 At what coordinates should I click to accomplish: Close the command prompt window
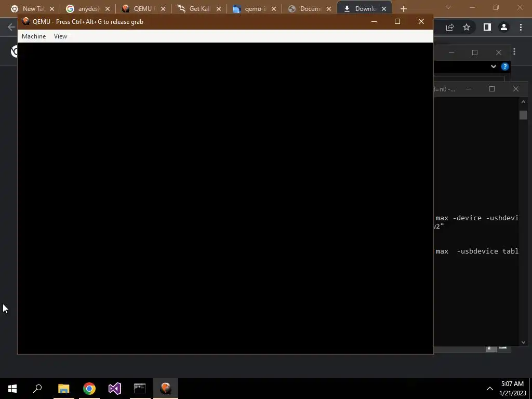pos(516,89)
